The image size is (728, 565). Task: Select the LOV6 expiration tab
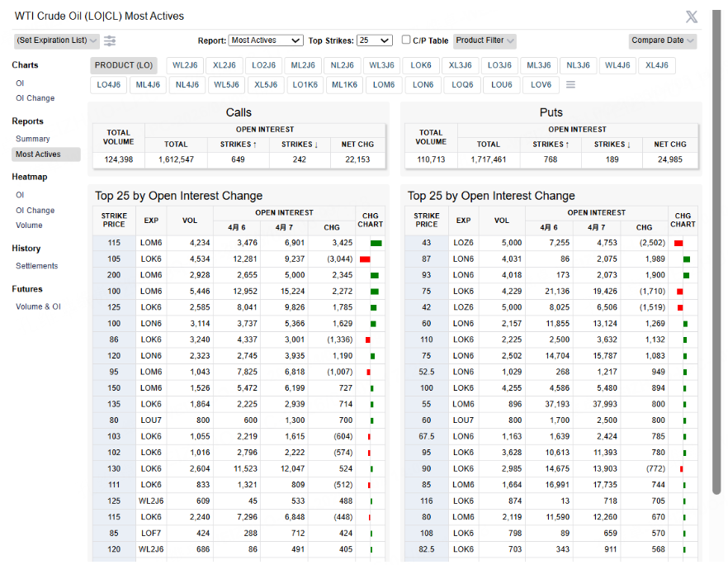tap(541, 85)
